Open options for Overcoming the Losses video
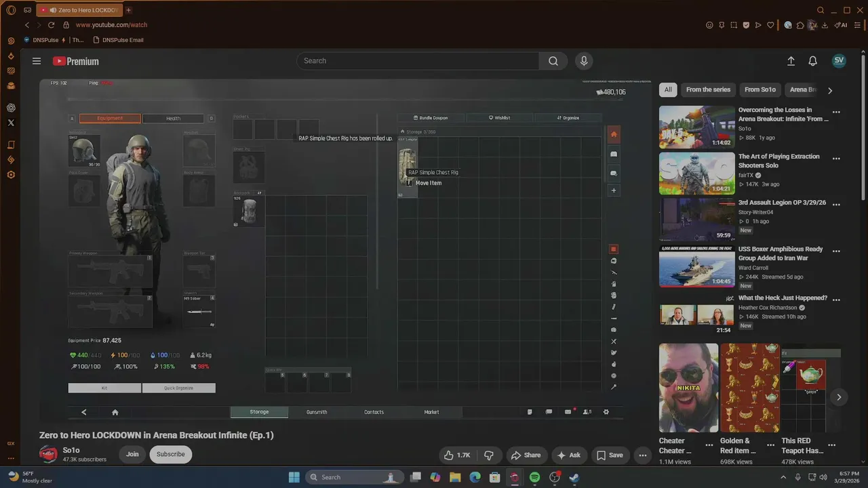 [x=836, y=113]
